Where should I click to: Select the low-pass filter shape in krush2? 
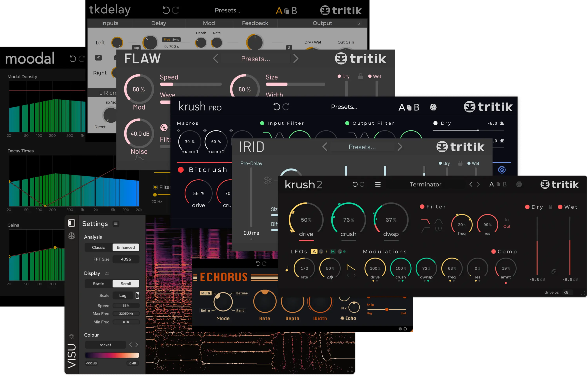(x=425, y=222)
